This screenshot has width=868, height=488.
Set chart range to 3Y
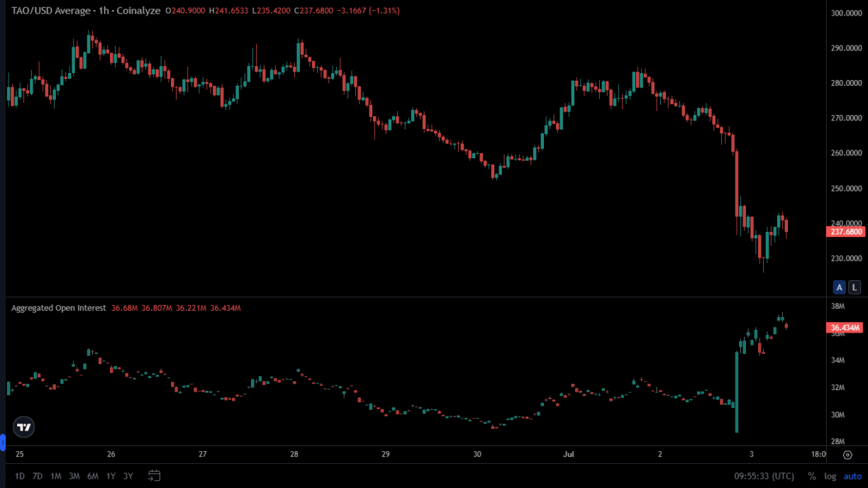point(128,476)
